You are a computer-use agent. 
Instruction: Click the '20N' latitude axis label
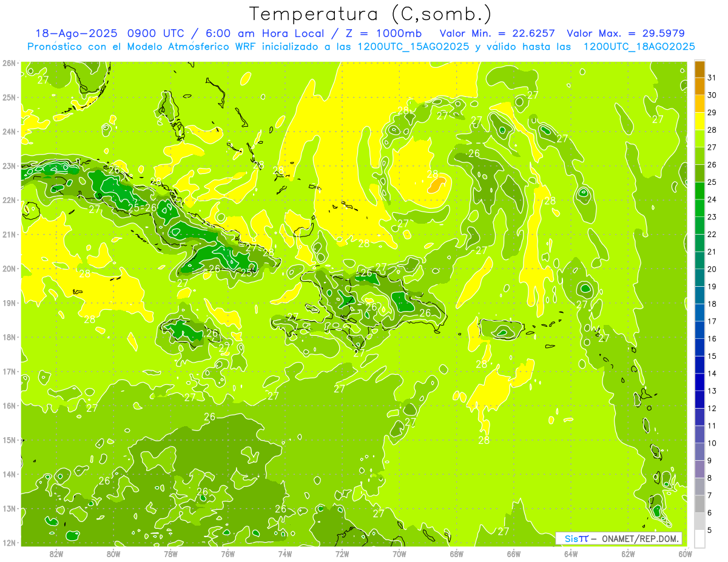click(x=8, y=269)
